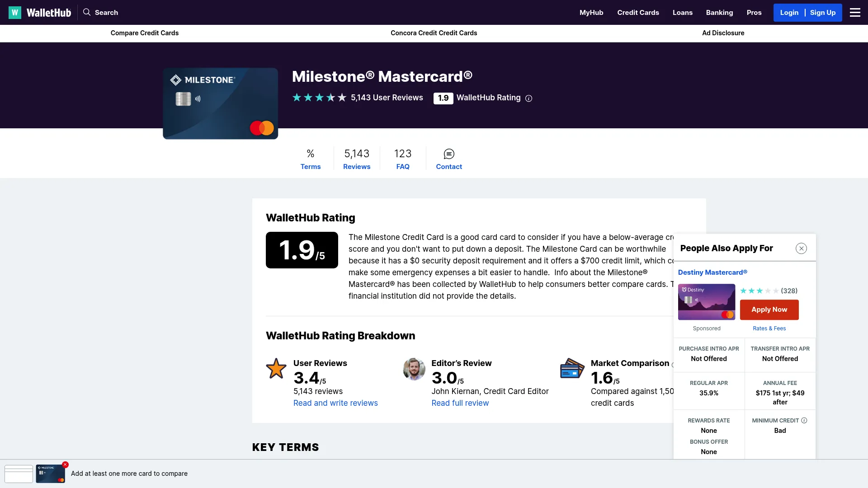Open the Credit Cards menu

pyautogui.click(x=638, y=13)
